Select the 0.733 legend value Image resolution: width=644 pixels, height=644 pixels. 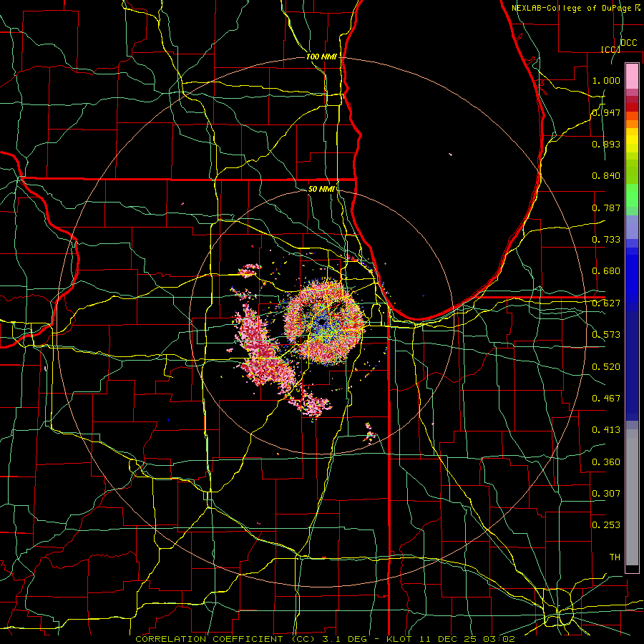606,240
